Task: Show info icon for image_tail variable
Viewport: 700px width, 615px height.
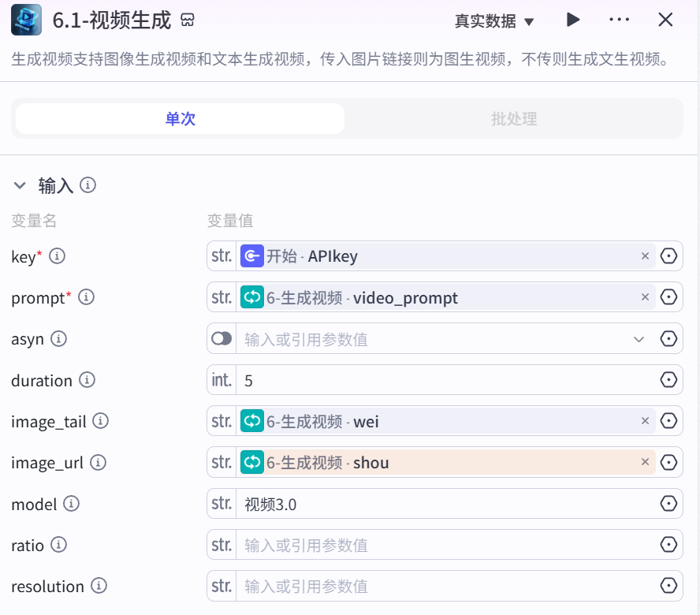Action: coord(100,421)
